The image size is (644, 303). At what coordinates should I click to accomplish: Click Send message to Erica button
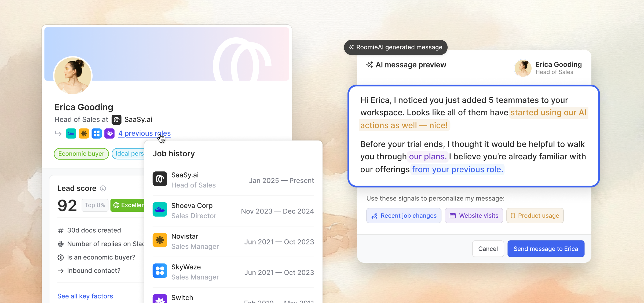pos(546,249)
